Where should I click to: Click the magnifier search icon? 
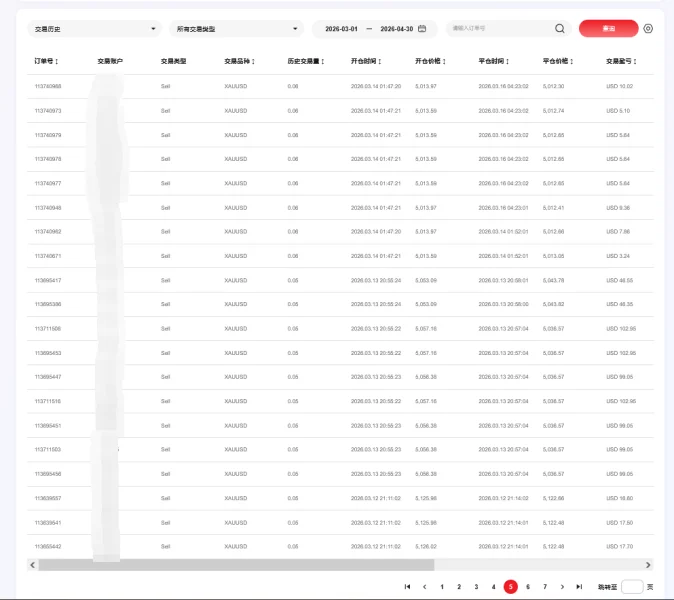click(560, 28)
